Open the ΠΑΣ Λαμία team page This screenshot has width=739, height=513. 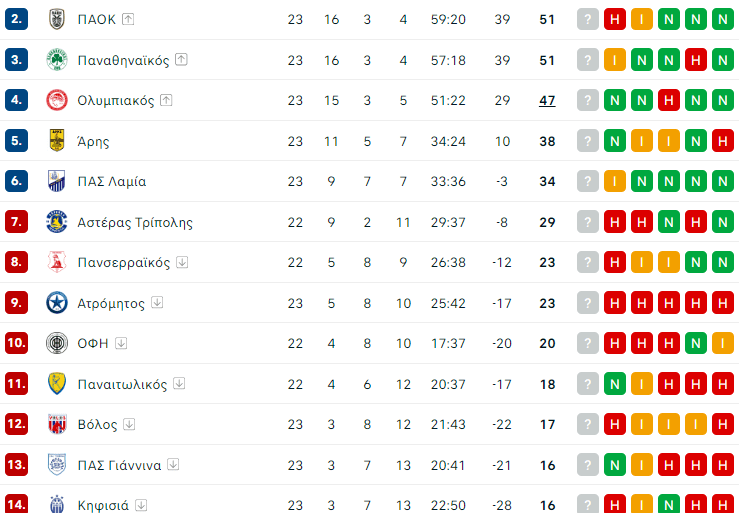pos(111,182)
